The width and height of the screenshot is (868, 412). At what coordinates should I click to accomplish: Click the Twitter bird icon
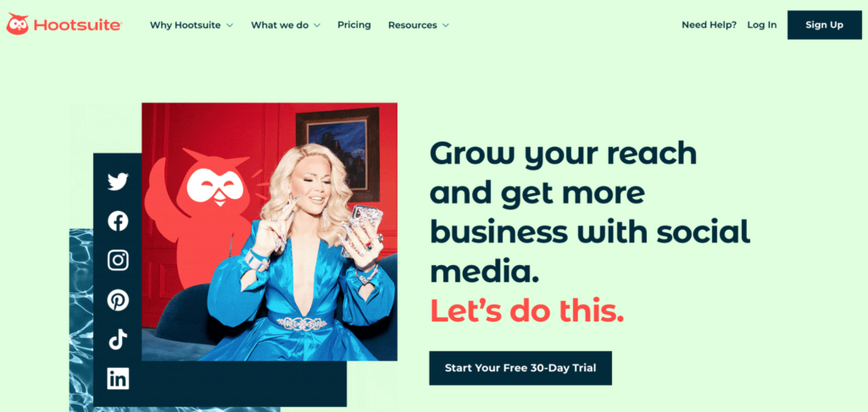118,181
